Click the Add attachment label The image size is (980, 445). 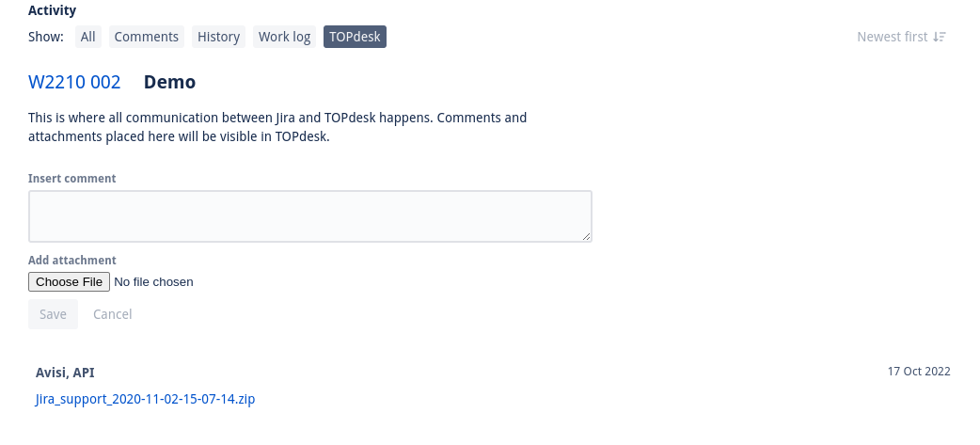72,260
